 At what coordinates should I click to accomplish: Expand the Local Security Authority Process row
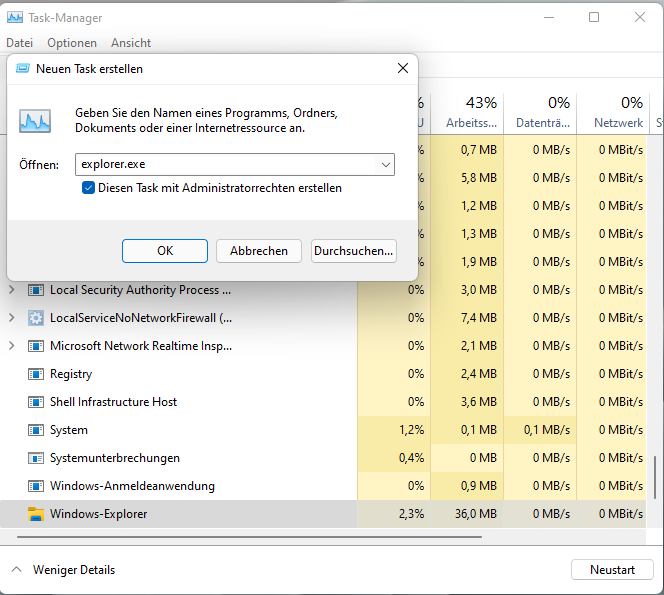click(x=12, y=290)
